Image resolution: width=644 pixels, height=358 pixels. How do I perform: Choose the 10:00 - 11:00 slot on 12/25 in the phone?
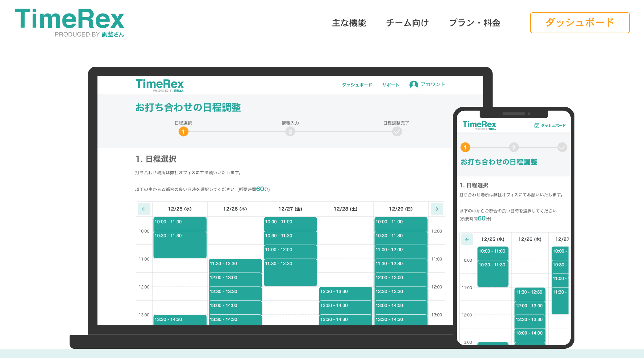pos(493,253)
